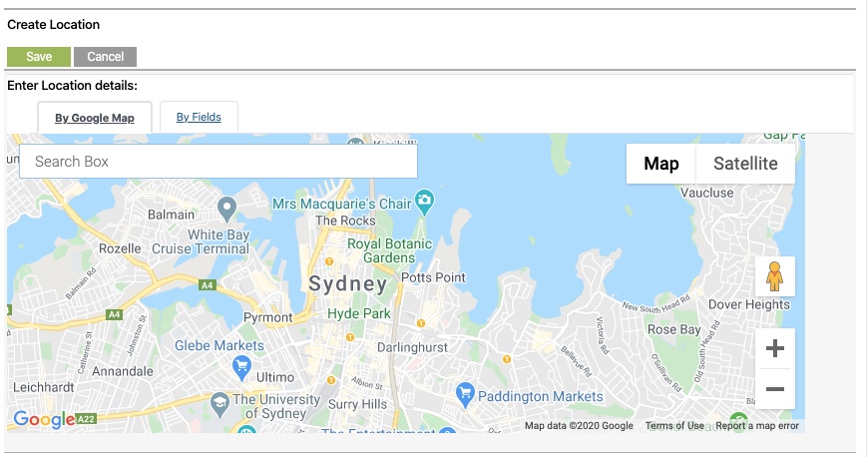Switch map view to Map

coord(660,164)
